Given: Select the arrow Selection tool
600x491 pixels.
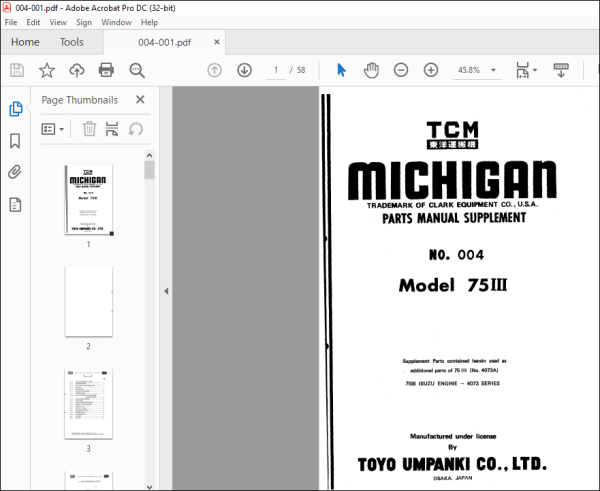Looking at the screenshot, I should [341, 70].
